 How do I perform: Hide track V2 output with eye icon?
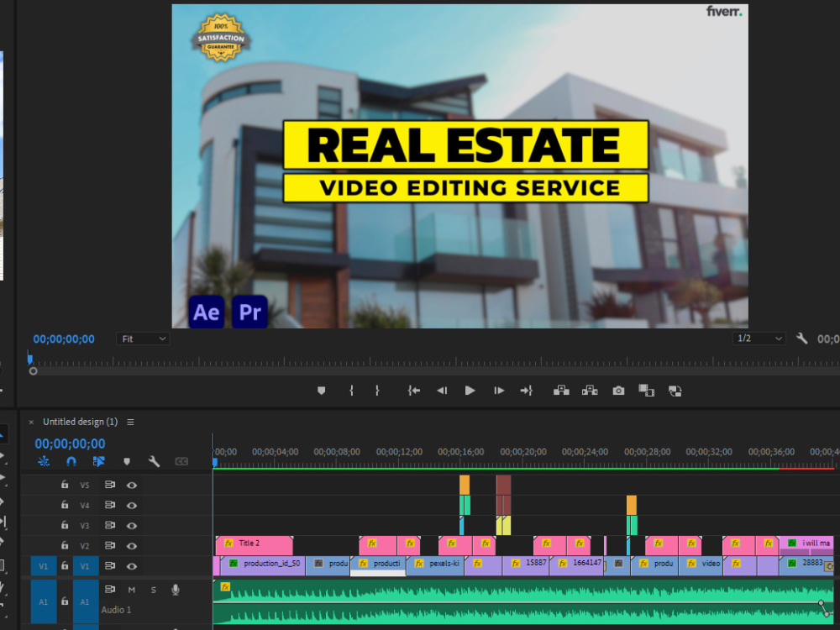[131, 546]
